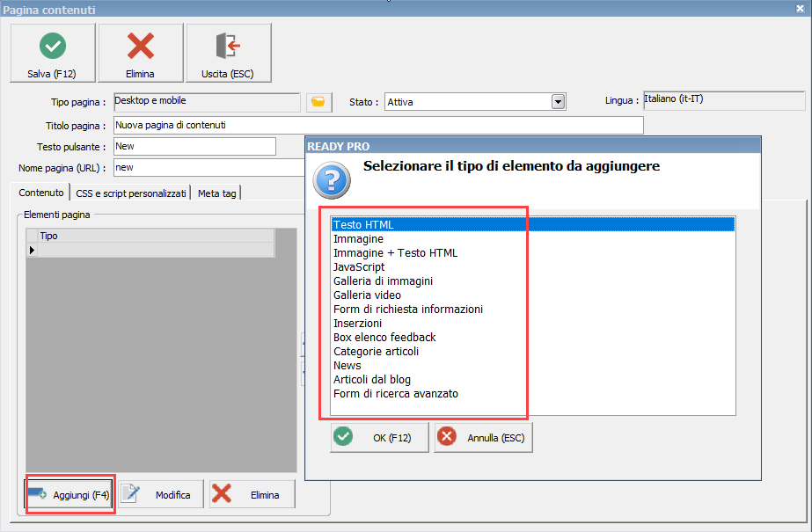Click the Aggiungi (F4) button
The width and height of the screenshot is (812, 532).
pyautogui.click(x=69, y=495)
